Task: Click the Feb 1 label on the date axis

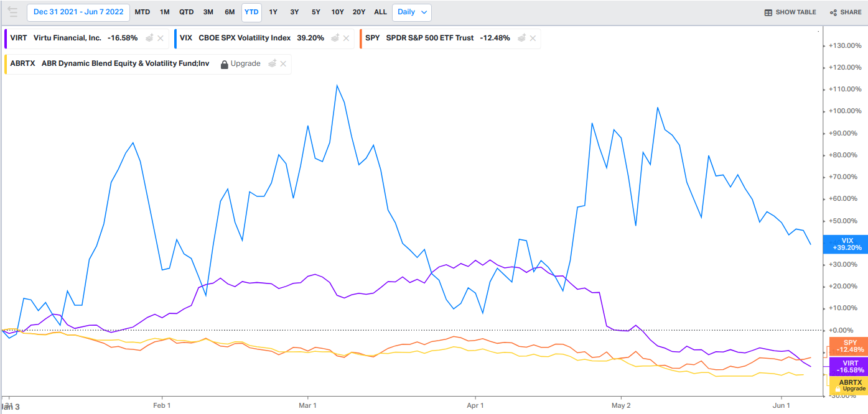Action: (x=161, y=405)
